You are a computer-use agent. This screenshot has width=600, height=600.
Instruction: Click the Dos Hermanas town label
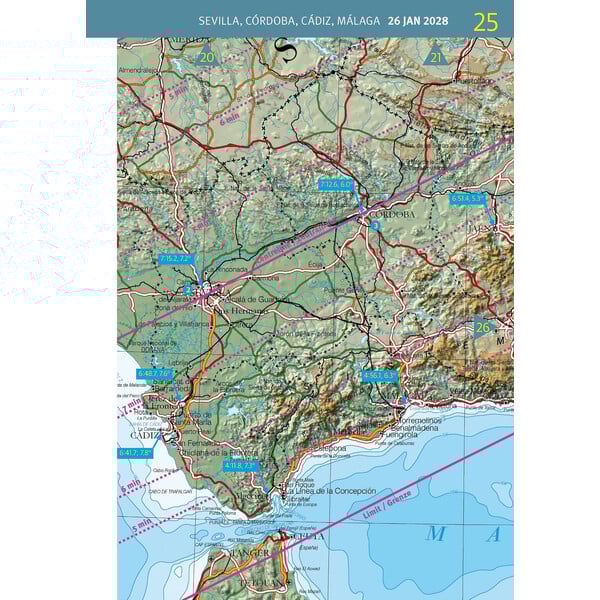[241, 311]
